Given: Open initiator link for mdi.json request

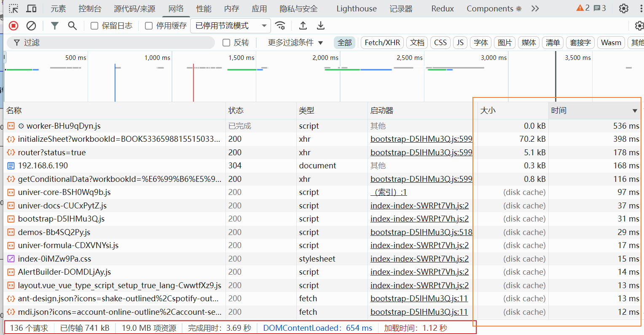Looking at the screenshot, I should 419,312.
